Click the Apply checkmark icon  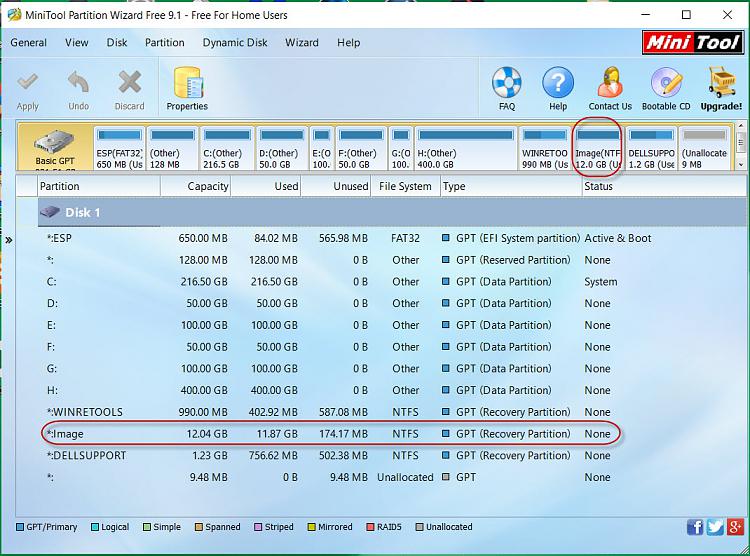tap(27, 82)
